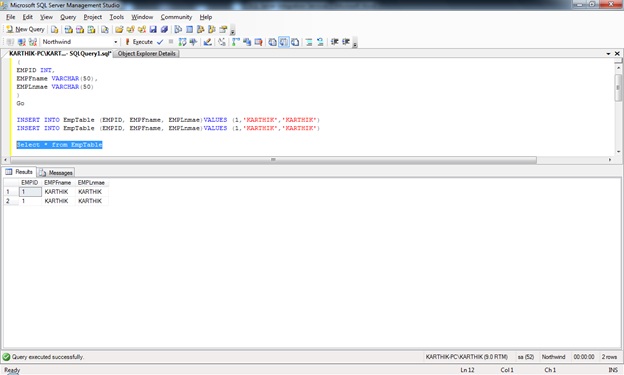Viewport: 624px width, 375px height.
Task: Open the Community menu
Action: 176,17
